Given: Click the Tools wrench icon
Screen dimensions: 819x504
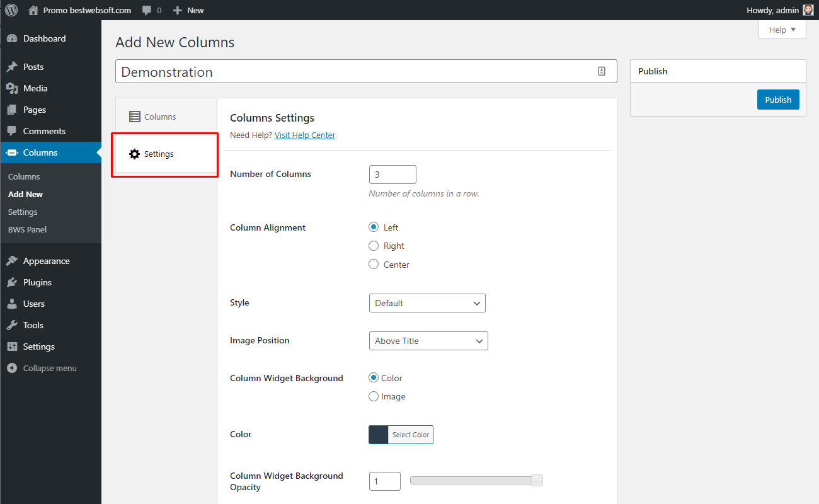Looking at the screenshot, I should 12,325.
